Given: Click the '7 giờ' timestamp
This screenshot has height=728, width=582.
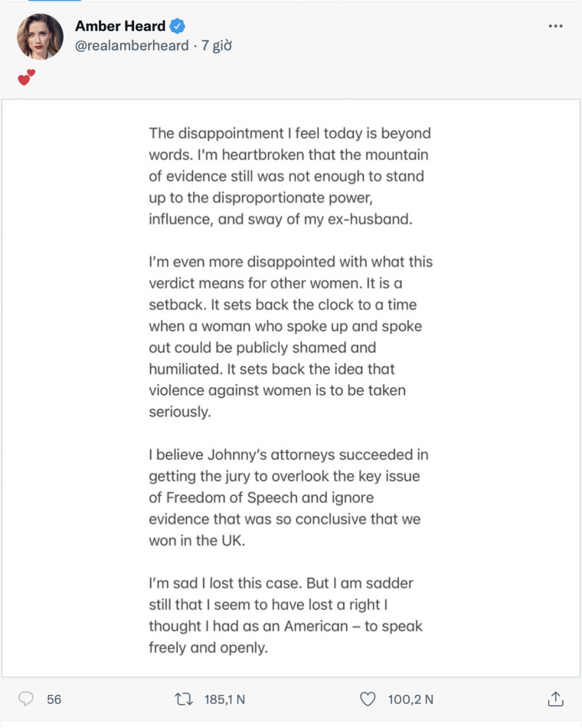Looking at the screenshot, I should click(217, 45).
